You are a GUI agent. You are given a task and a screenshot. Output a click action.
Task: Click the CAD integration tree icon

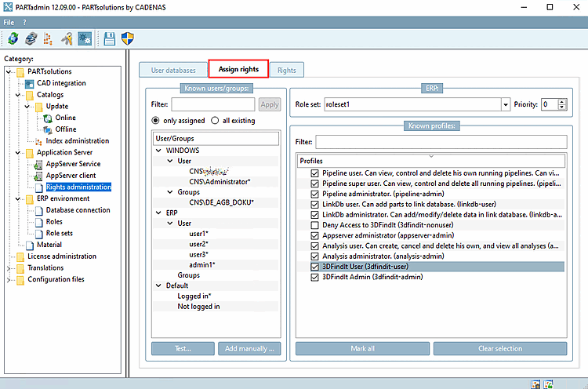(x=30, y=83)
